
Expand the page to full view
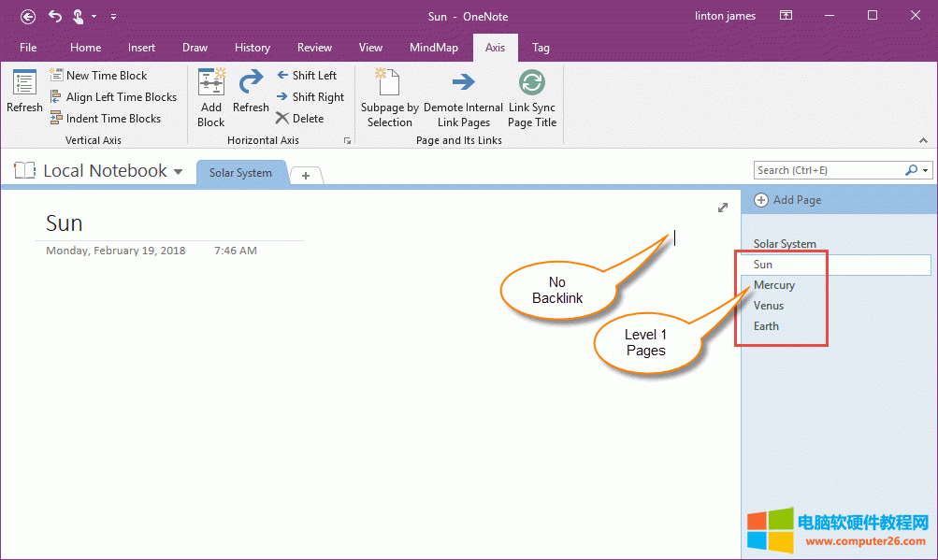click(x=722, y=208)
